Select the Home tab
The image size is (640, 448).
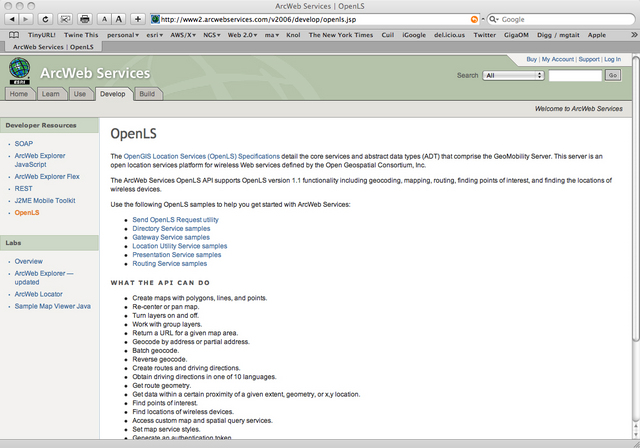point(19,94)
